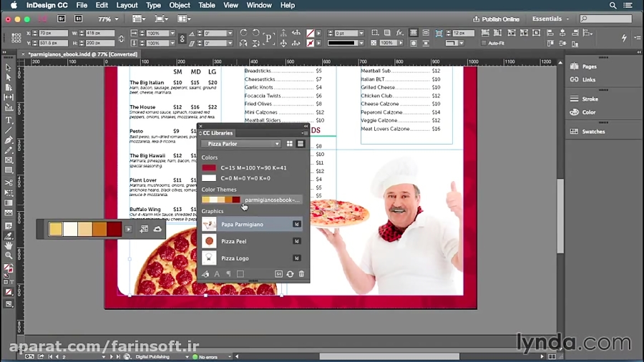
Task: Toggle constrain proportions for width and height
Action: point(121,38)
